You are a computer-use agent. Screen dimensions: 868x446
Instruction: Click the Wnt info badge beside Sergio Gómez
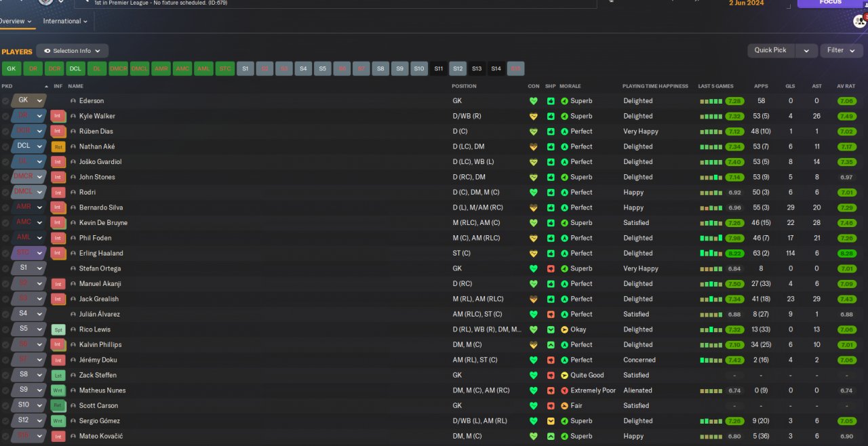58,421
